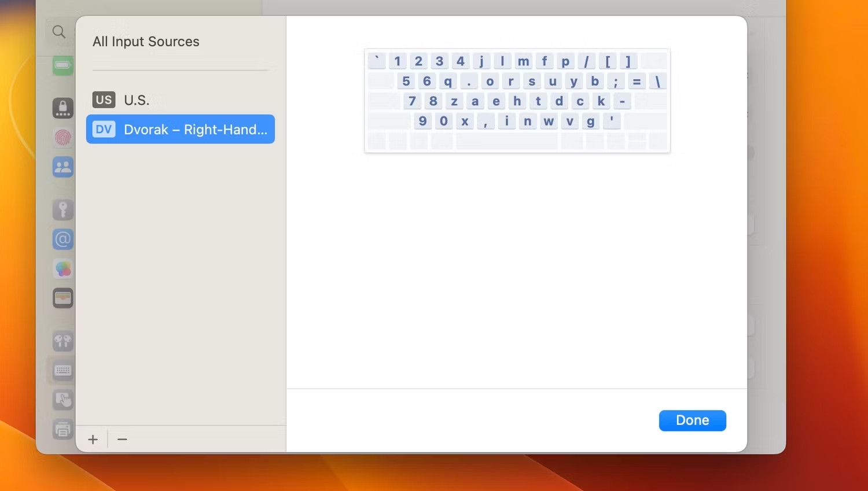The height and width of the screenshot is (491, 868).
Task: Select the U.S. input source
Action: [x=181, y=100]
